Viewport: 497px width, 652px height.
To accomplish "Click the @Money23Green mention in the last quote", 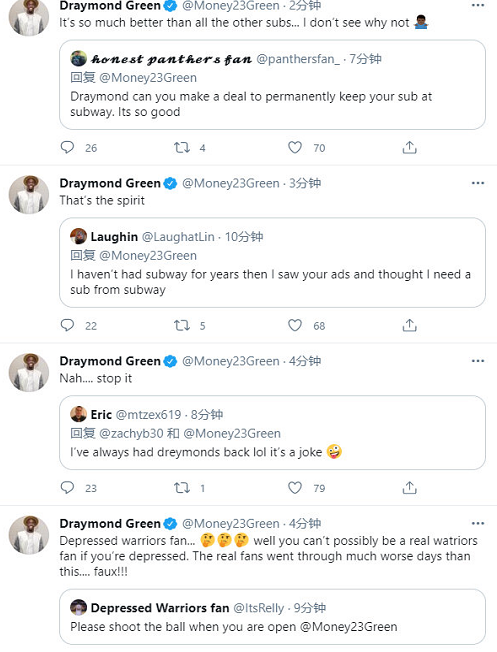I will [348, 627].
